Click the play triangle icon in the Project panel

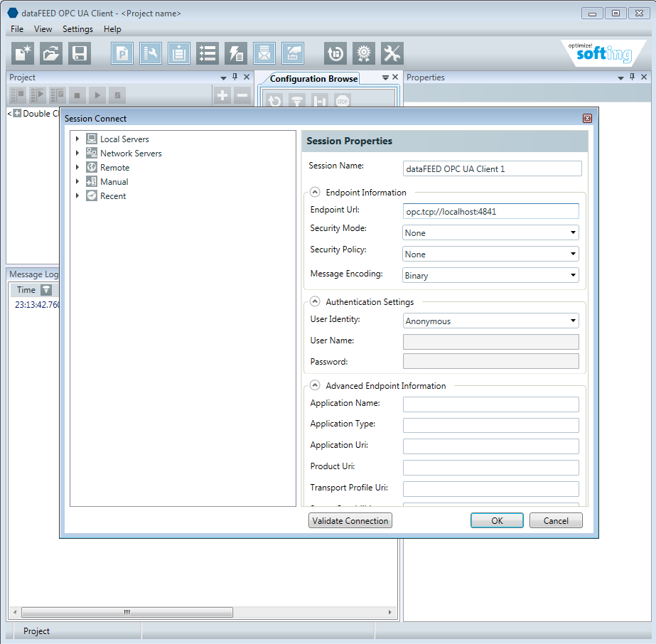[x=97, y=95]
